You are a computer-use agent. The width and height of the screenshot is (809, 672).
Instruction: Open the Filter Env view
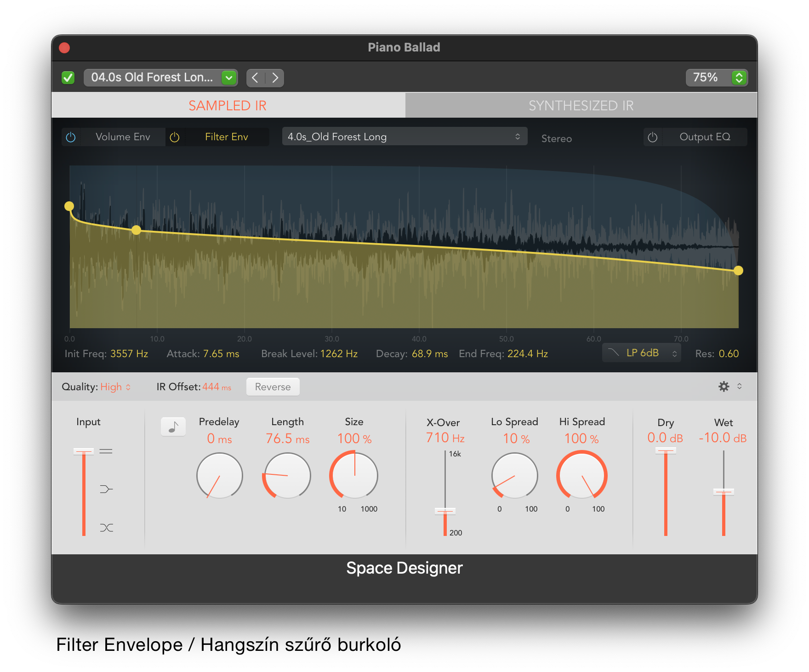pyautogui.click(x=227, y=137)
